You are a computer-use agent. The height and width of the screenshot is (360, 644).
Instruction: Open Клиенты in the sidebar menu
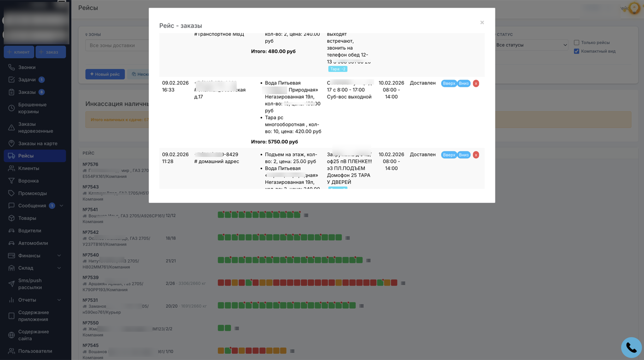click(29, 168)
